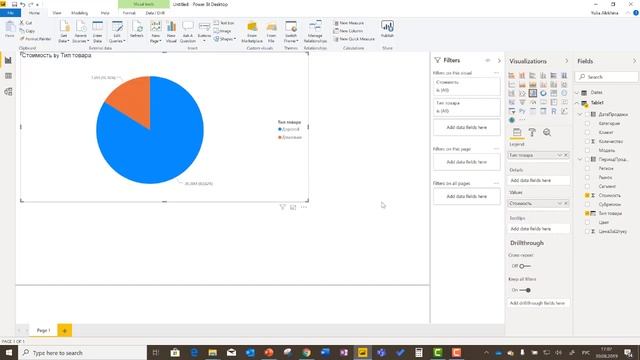Click the Save icon in title bar

[x=14, y=4]
